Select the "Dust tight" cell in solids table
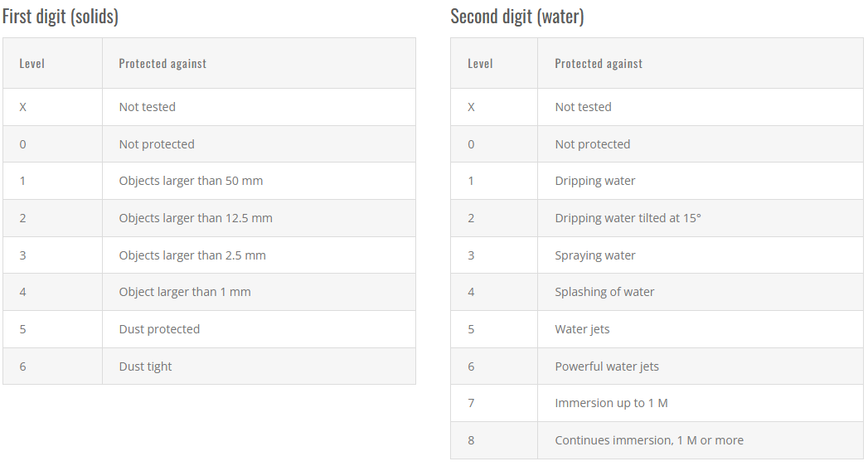 pyautogui.click(x=259, y=366)
